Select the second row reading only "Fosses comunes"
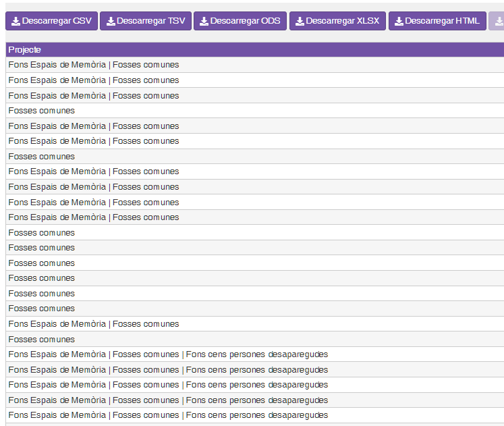This screenshot has height=426, width=504. tap(42, 157)
